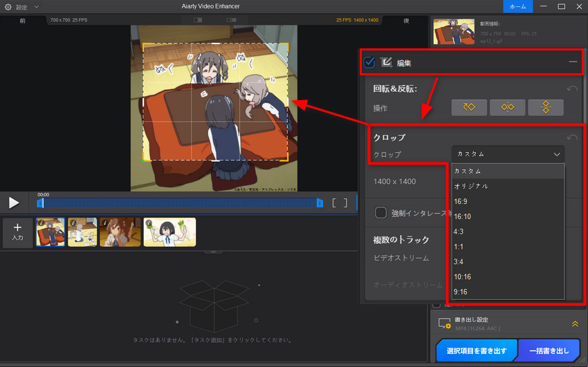The image size is (588, 367).
Task: Select the split compare view icon
Action: pyautogui.click(x=198, y=20)
